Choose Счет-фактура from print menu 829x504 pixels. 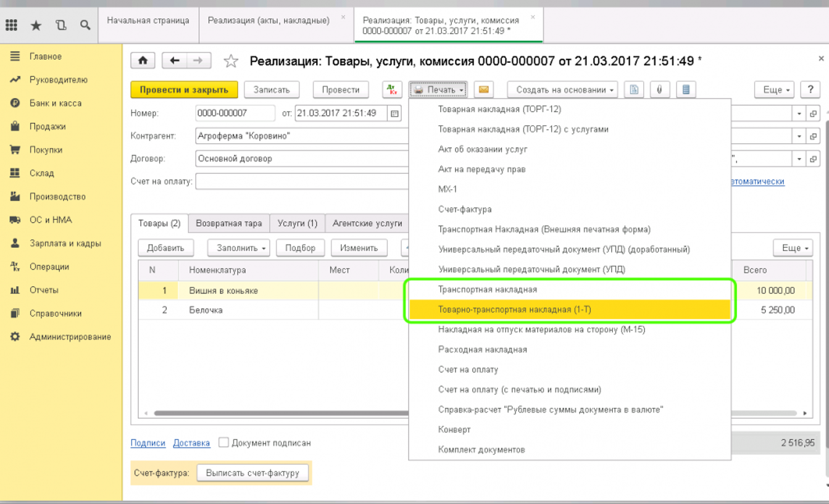pyautogui.click(x=465, y=209)
